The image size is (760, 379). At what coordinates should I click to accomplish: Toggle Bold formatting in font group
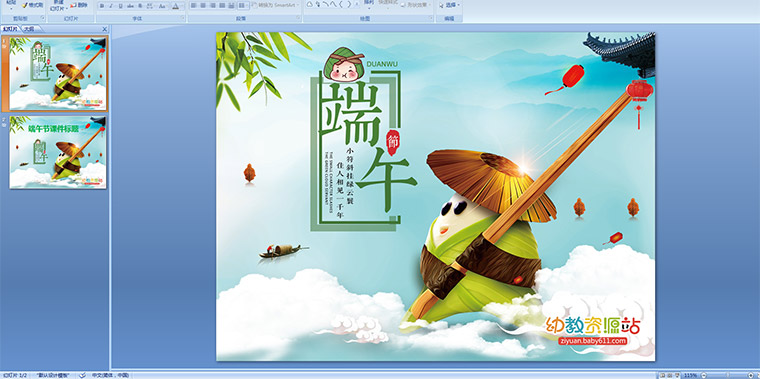[102, 6]
